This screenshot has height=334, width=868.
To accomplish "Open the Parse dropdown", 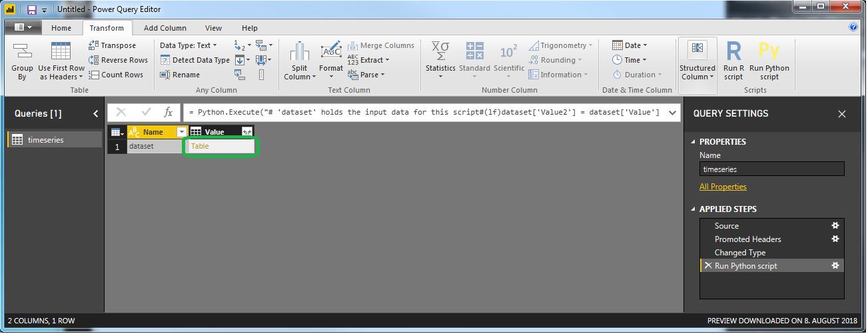I will point(366,75).
